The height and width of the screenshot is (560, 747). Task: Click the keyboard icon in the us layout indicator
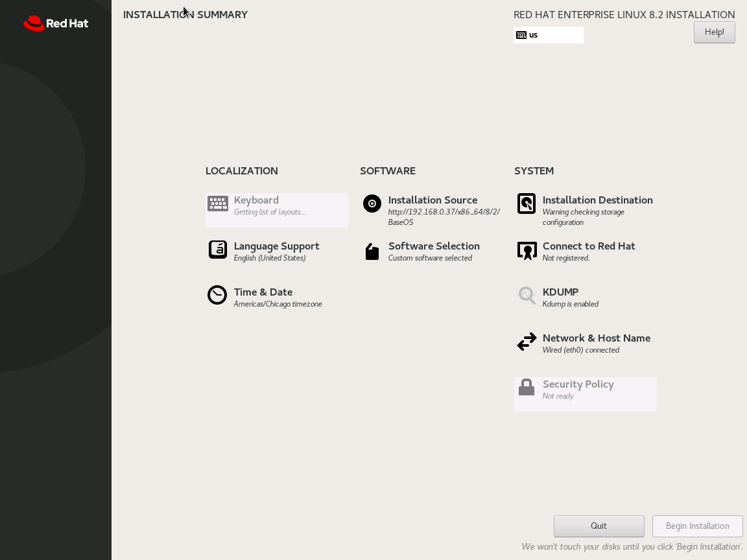(521, 35)
